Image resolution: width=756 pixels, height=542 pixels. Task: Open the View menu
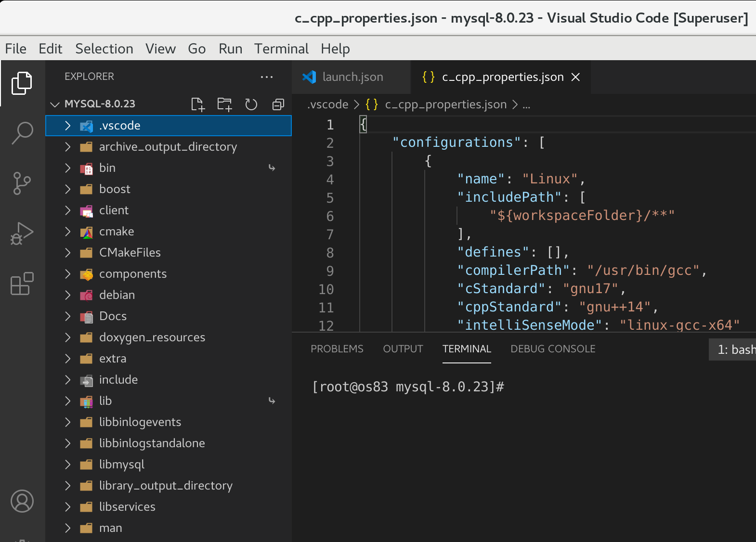click(161, 49)
